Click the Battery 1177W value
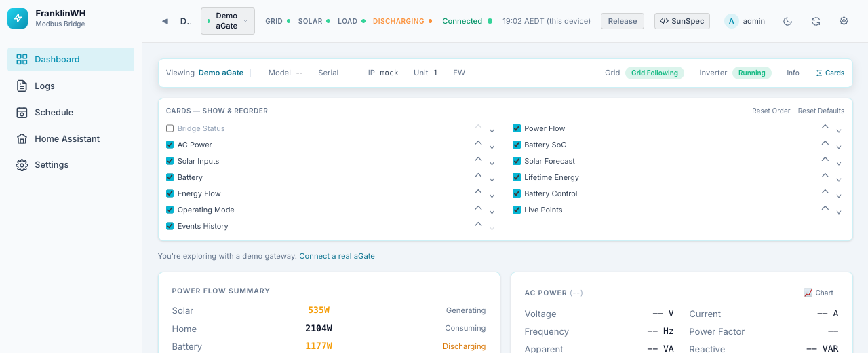Screen dimensions: 868x353 click(x=319, y=346)
